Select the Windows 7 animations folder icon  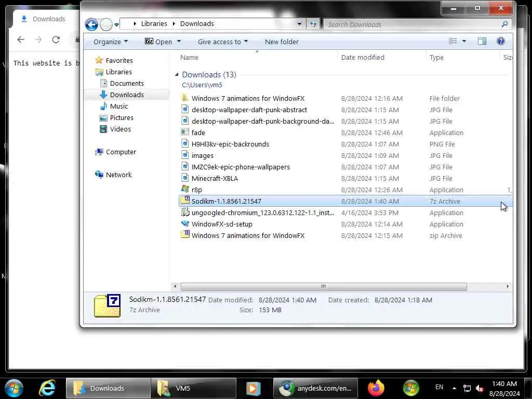(x=185, y=98)
